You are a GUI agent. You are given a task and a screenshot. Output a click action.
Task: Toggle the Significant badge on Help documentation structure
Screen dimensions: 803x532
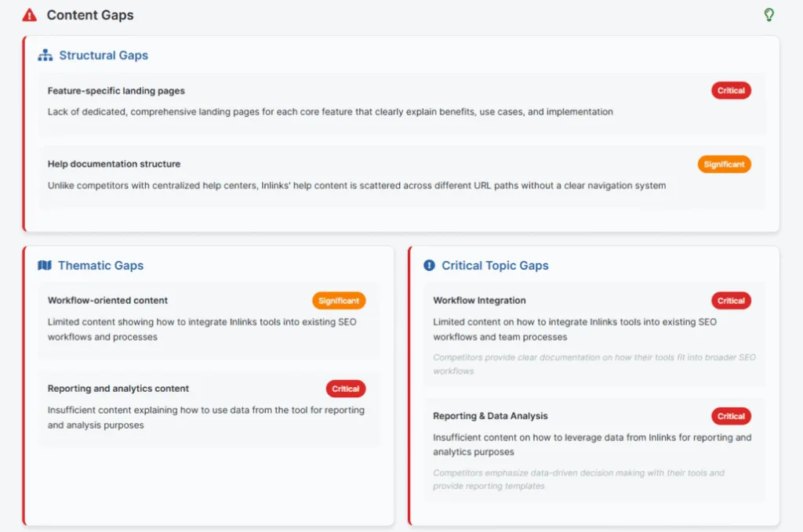724,165
